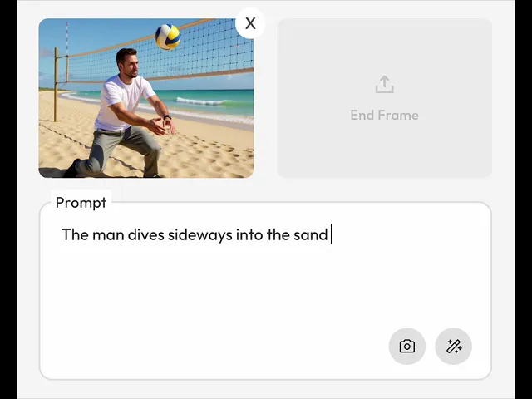Place cursor on the word 'dives'
This screenshot has width=532, height=399.
pyautogui.click(x=146, y=234)
